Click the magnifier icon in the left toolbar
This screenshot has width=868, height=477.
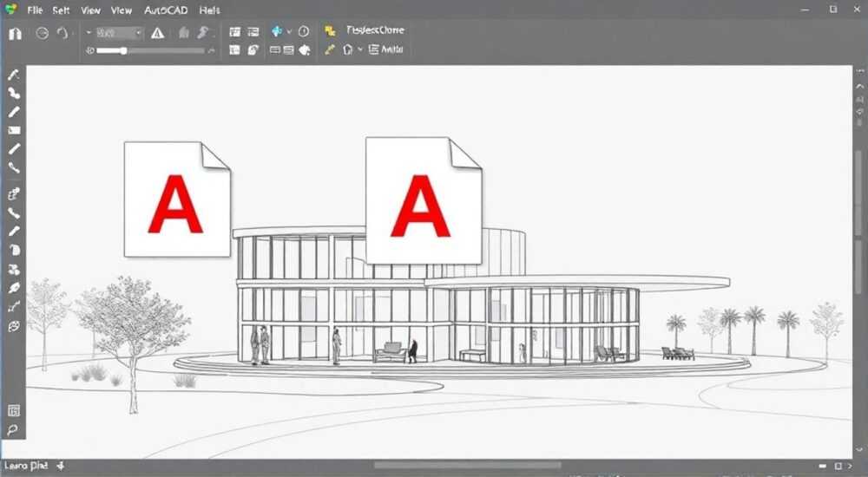pos(13,430)
